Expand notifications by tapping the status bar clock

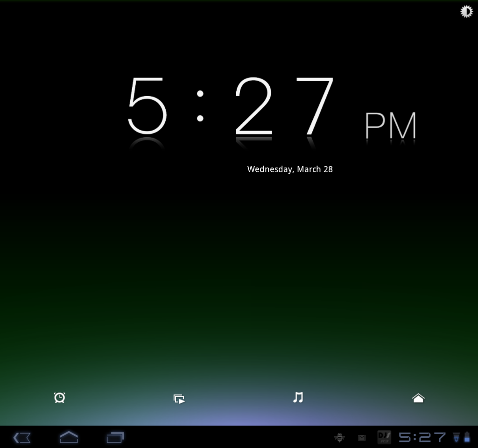pyautogui.click(x=420, y=438)
